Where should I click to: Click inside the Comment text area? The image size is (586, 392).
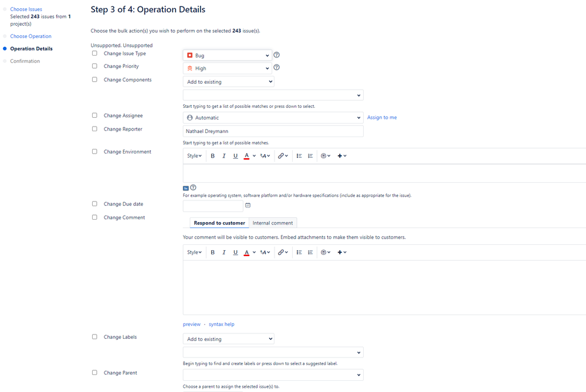[x=384, y=288]
